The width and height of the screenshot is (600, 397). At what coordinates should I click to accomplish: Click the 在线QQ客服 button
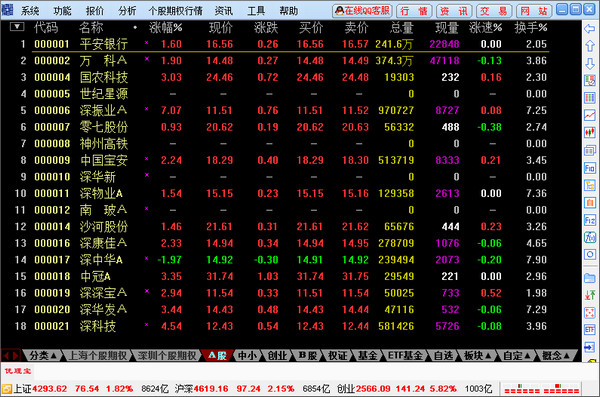click(362, 11)
